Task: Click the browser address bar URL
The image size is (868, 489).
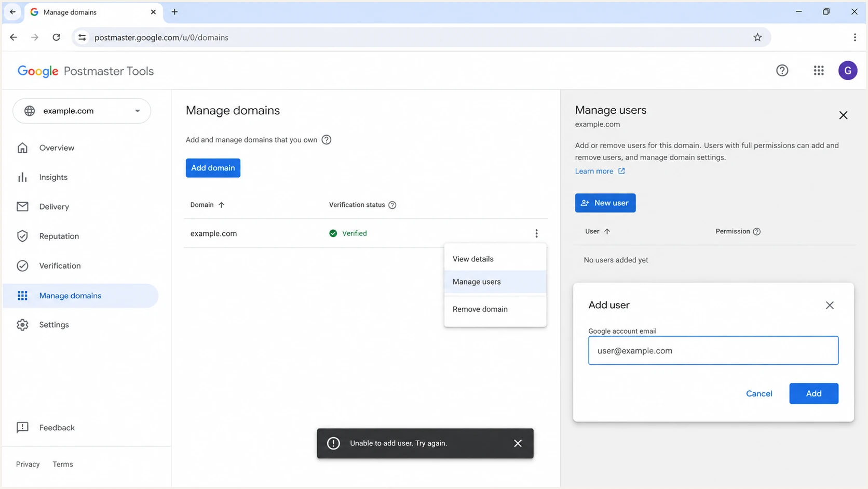Action: (x=161, y=37)
